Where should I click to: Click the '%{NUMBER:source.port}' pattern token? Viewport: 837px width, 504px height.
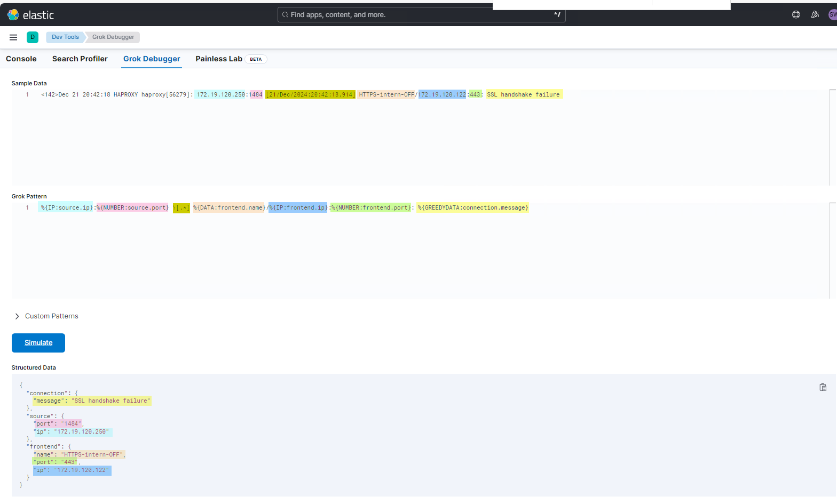pos(132,207)
